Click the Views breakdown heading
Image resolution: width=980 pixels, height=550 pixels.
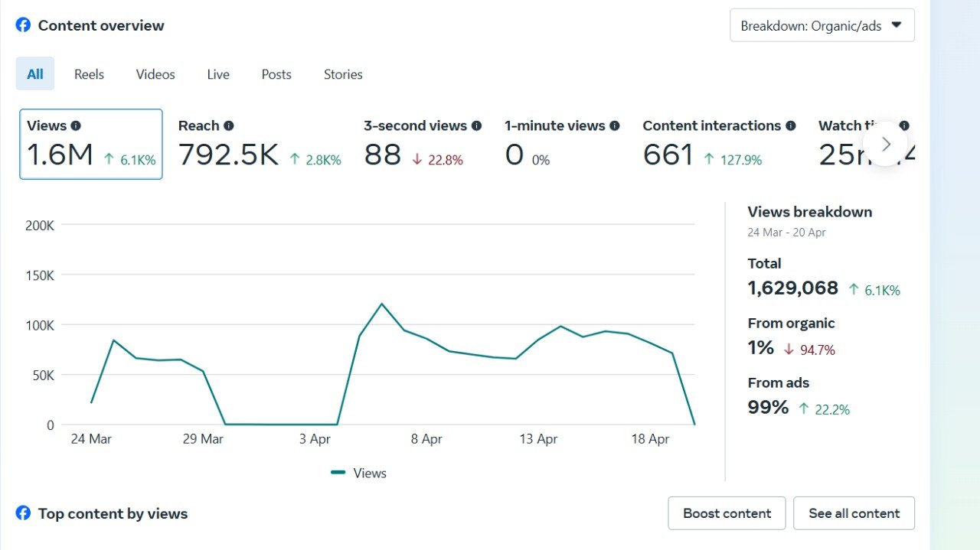click(x=810, y=212)
